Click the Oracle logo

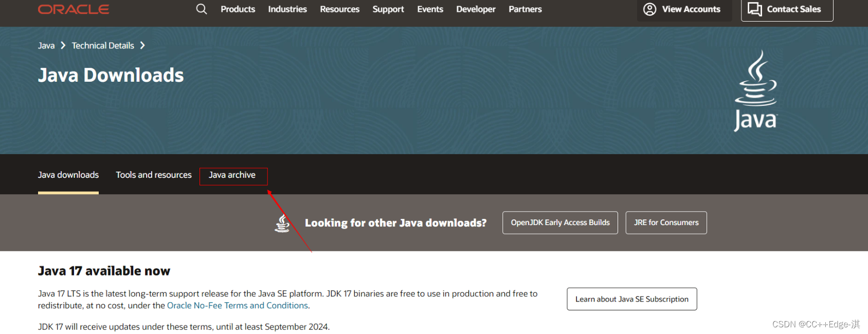74,9
